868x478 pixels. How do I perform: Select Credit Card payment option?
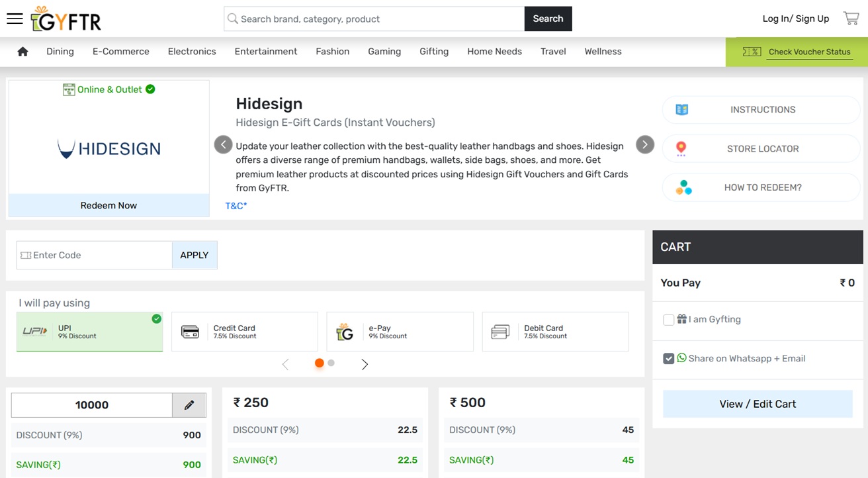244,332
